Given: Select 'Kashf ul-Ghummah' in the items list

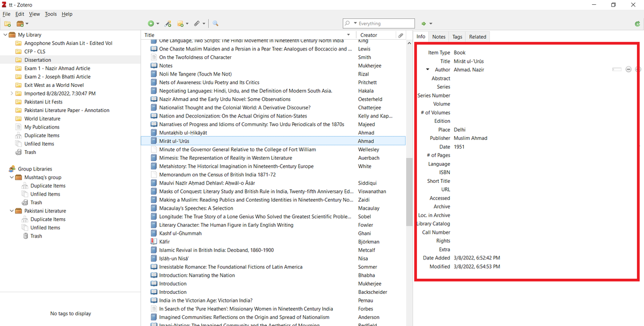Looking at the screenshot, I should tap(180, 233).
